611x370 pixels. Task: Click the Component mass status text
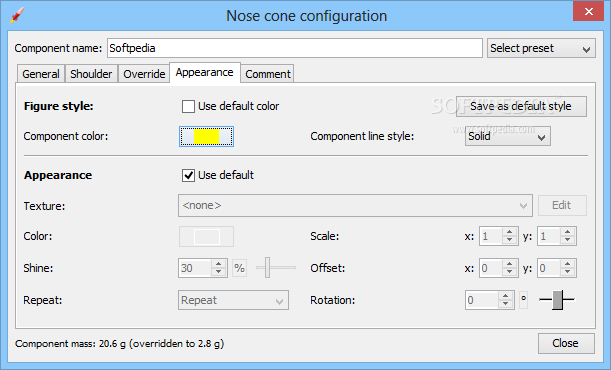coord(120,344)
